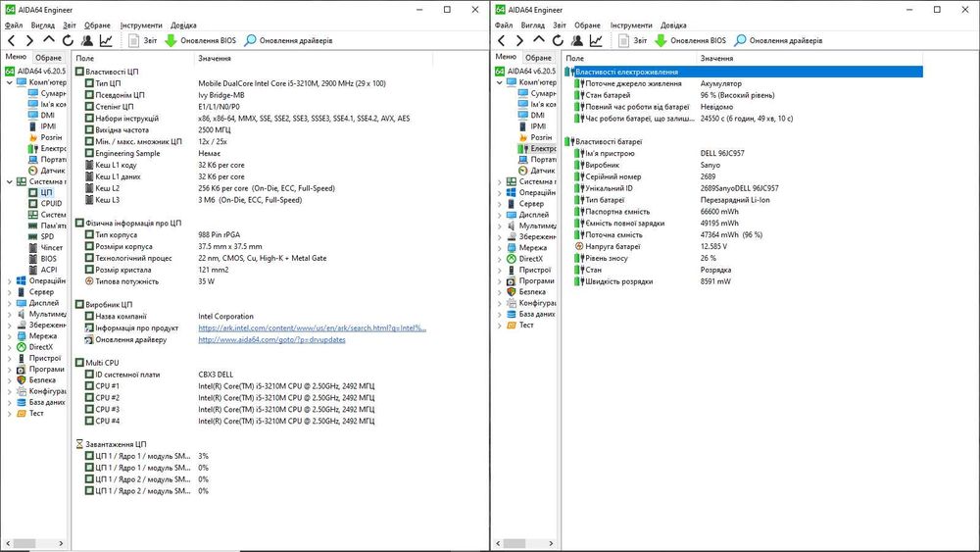Click the up arrow in right window toolbar
Viewport: 980px width, 552px height.
[539, 40]
